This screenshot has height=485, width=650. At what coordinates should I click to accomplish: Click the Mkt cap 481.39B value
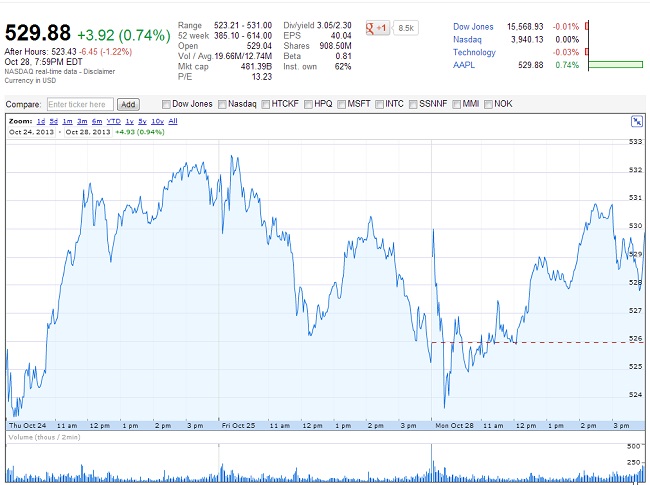click(x=256, y=67)
